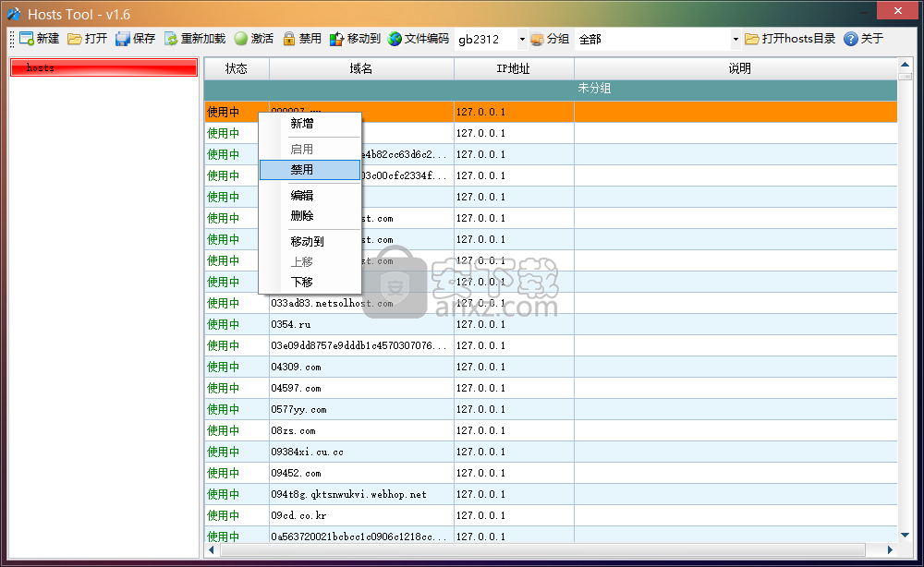Image resolution: width=924 pixels, height=567 pixels.
Task: Click the vertical scrollbar up arrow
Action: coord(906,64)
